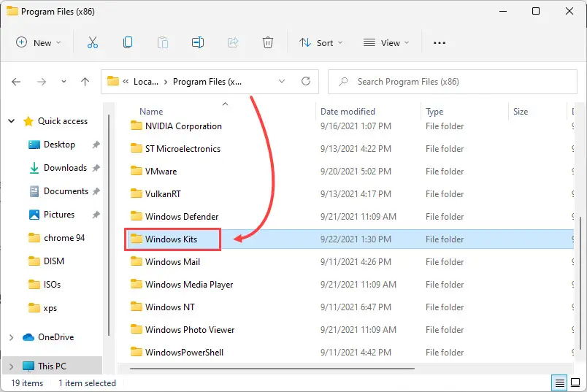Switch to details view in status bar
Screen dimensions: 587x392
(559, 383)
